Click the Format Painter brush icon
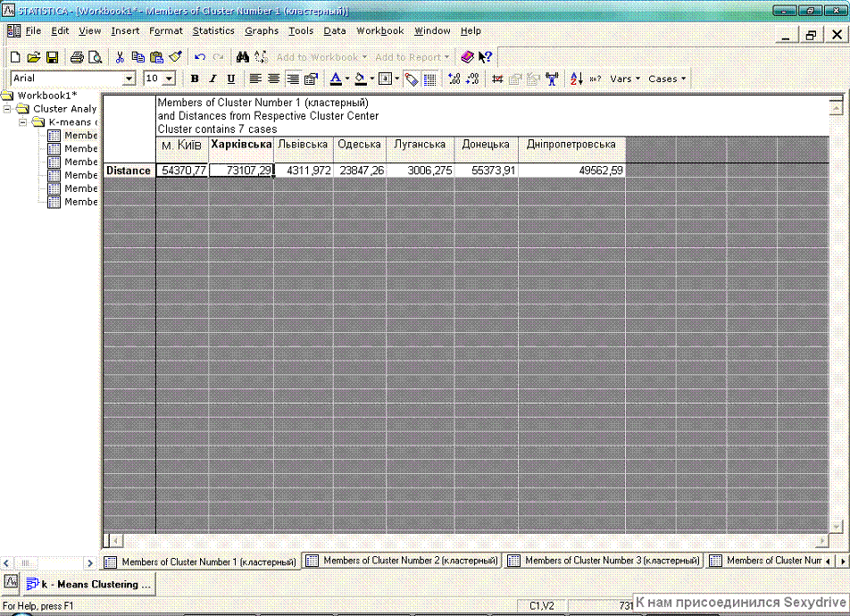This screenshot has width=850, height=616. point(176,57)
